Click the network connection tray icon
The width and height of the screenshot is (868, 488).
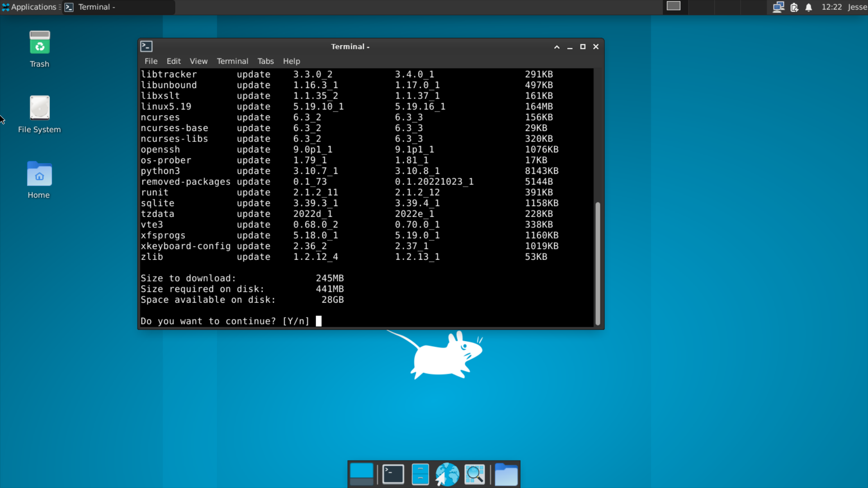coord(778,7)
